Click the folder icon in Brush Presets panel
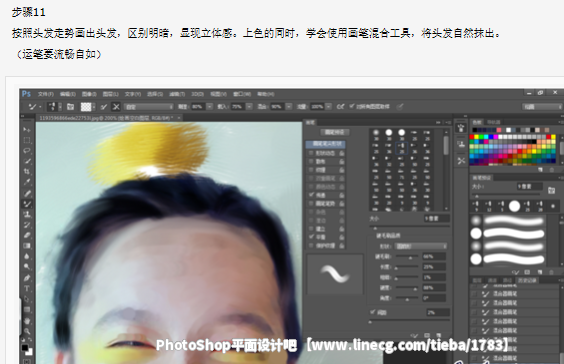 pos(551,190)
